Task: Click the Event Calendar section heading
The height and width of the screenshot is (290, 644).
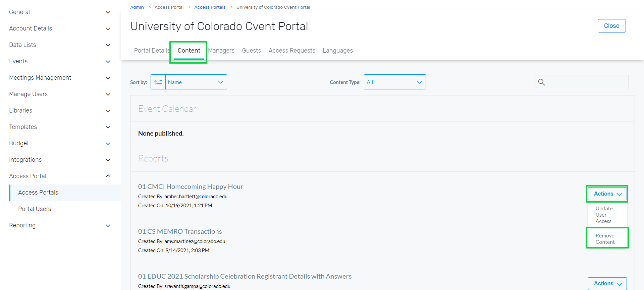Action: [167, 109]
